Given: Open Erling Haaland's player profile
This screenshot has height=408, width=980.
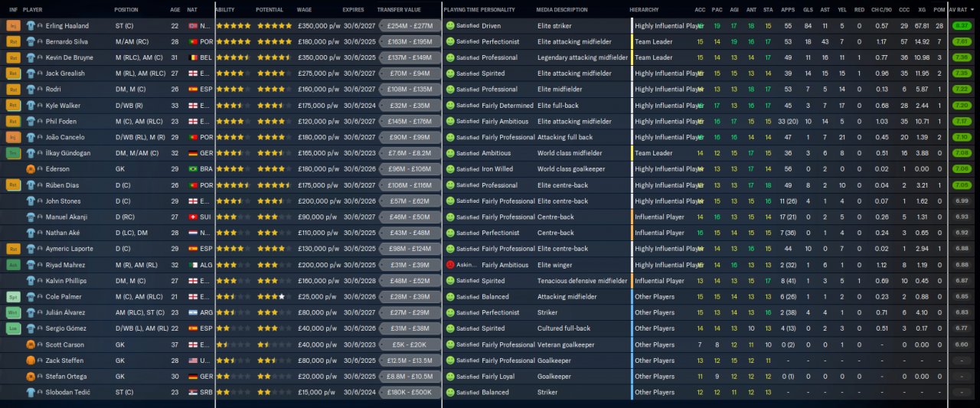Looking at the screenshot, I should coord(69,25).
